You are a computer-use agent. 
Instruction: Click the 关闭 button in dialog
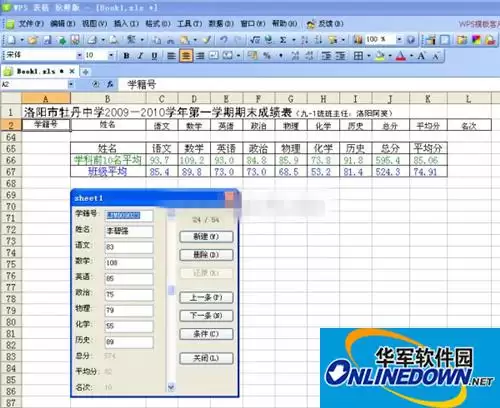(x=206, y=358)
